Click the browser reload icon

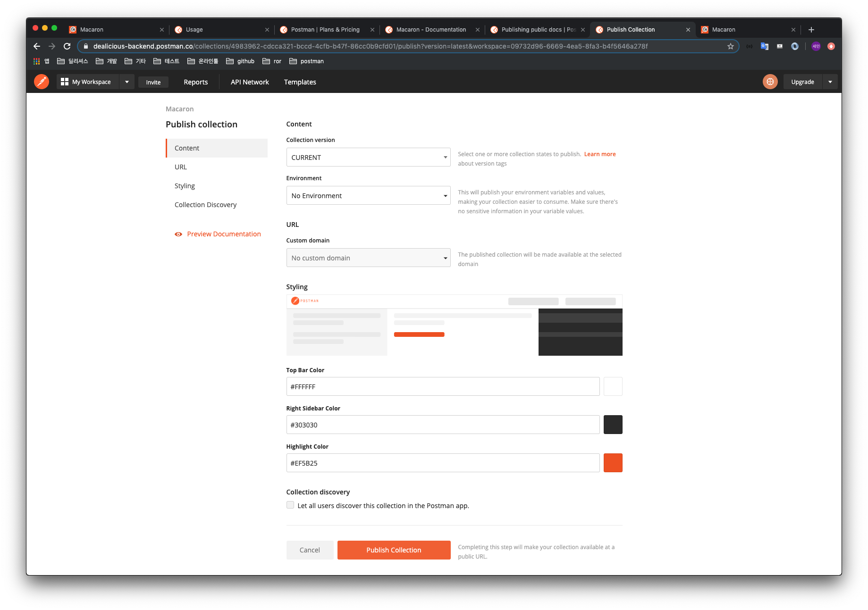pyautogui.click(x=67, y=46)
